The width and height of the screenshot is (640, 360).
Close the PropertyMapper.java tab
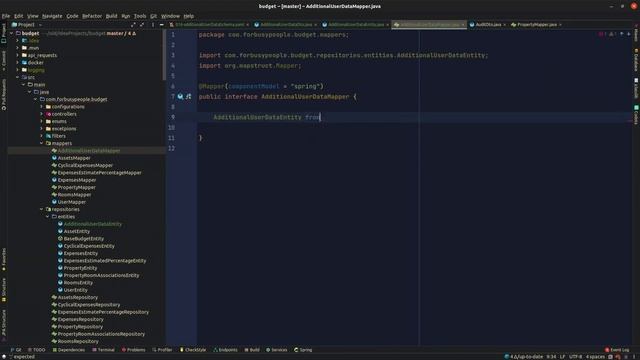[560, 25]
